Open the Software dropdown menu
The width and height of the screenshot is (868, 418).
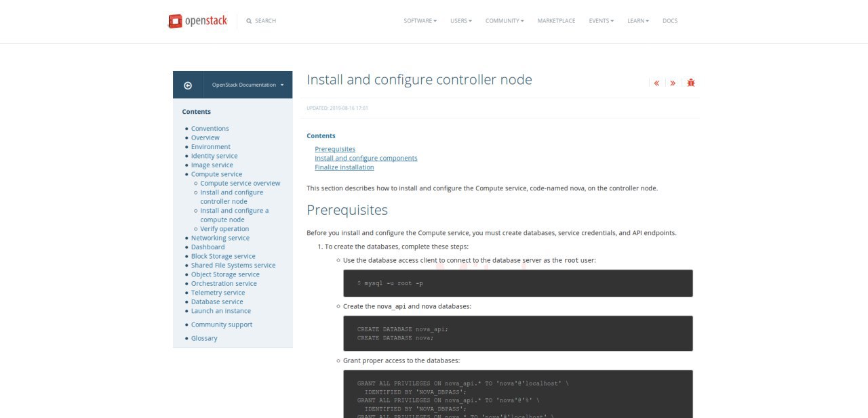(x=420, y=21)
